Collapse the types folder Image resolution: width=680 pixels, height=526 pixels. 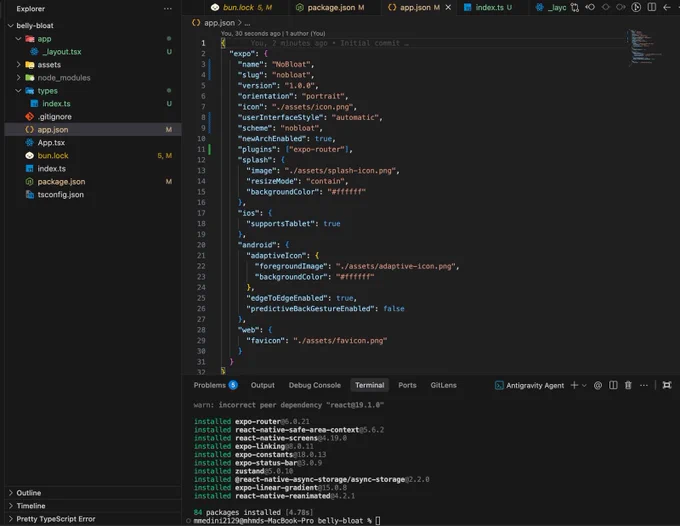(18, 91)
